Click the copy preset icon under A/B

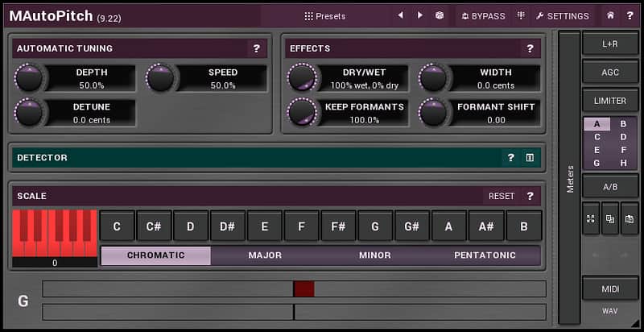click(610, 218)
